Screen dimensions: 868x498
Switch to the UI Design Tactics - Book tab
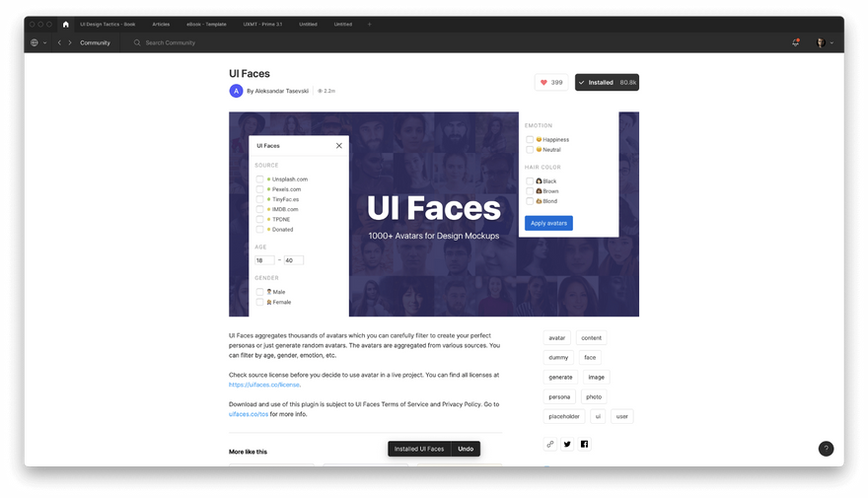coord(108,25)
